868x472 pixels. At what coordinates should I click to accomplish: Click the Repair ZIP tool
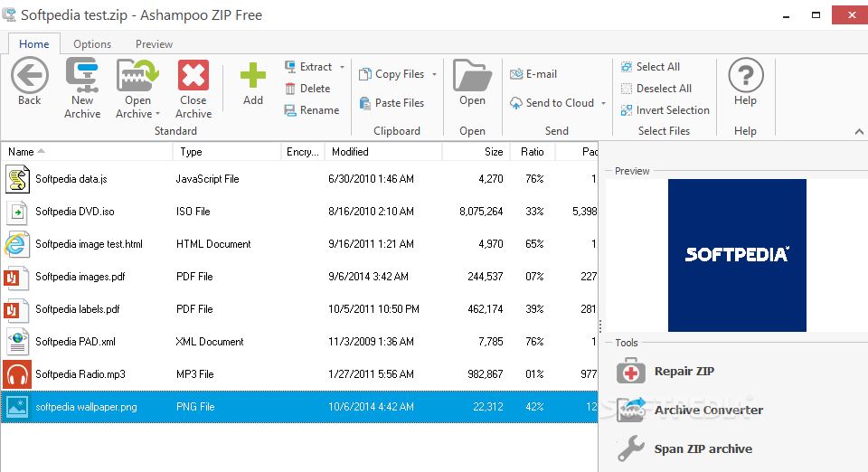click(665, 371)
